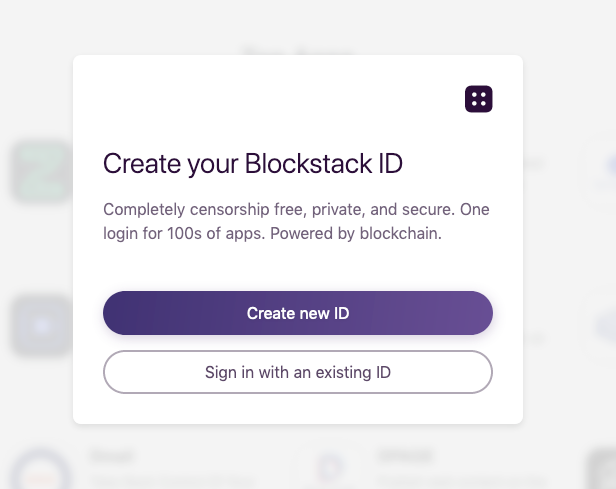Click blurred app title below the dialog's right side
This screenshot has width=616, height=489.
[405, 456]
